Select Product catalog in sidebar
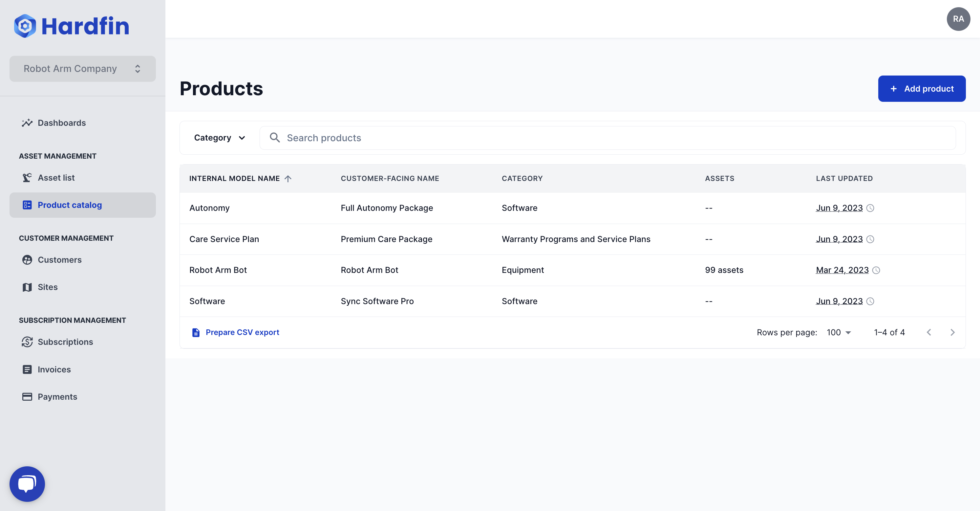This screenshot has height=511, width=980. pyautogui.click(x=83, y=205)
